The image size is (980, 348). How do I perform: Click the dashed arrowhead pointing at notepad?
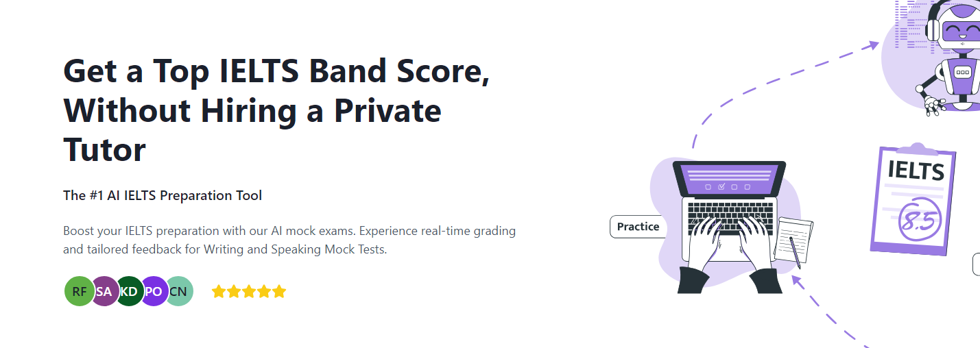[x=798, y=279]
